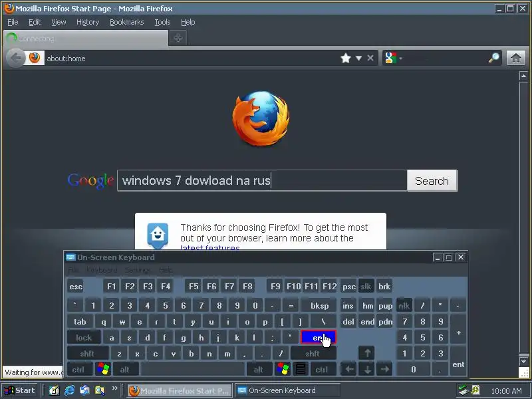
Task: Follow the latest features link
Action: 209,247
